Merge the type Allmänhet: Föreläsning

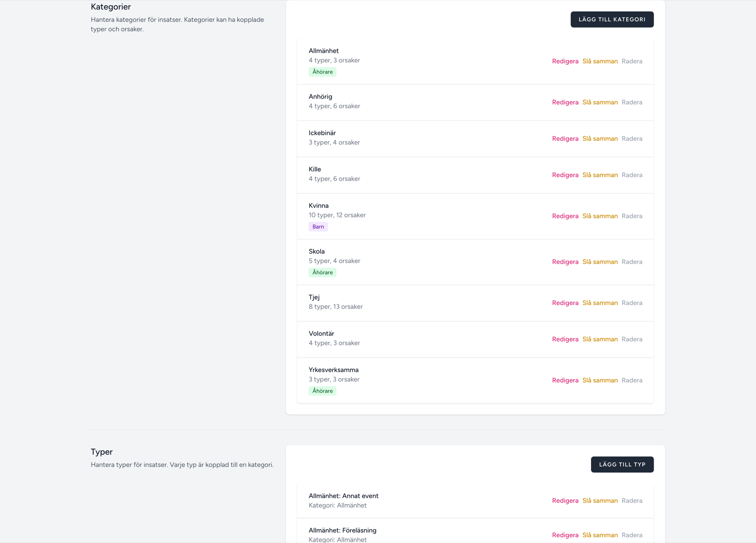(x=600, y=535)
